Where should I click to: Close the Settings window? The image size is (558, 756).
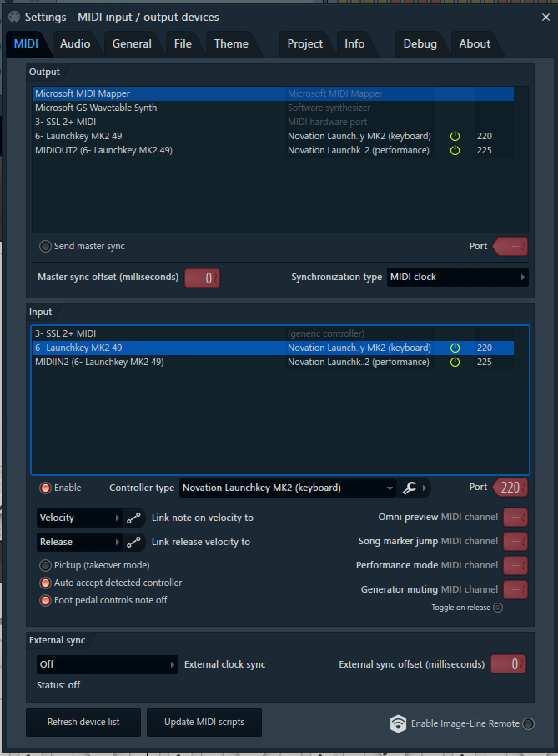point(545,18)
